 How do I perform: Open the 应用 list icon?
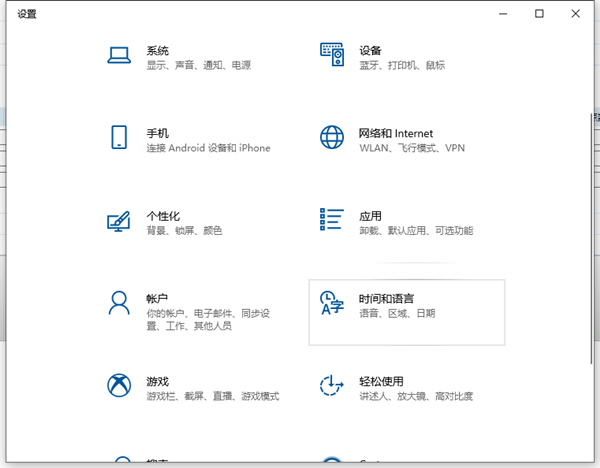tap(331, 221)
